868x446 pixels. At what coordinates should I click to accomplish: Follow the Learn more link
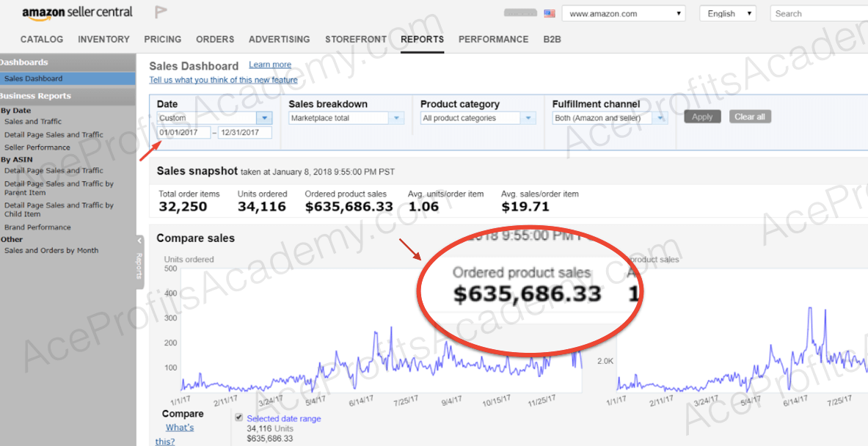(x=270, y=65)
